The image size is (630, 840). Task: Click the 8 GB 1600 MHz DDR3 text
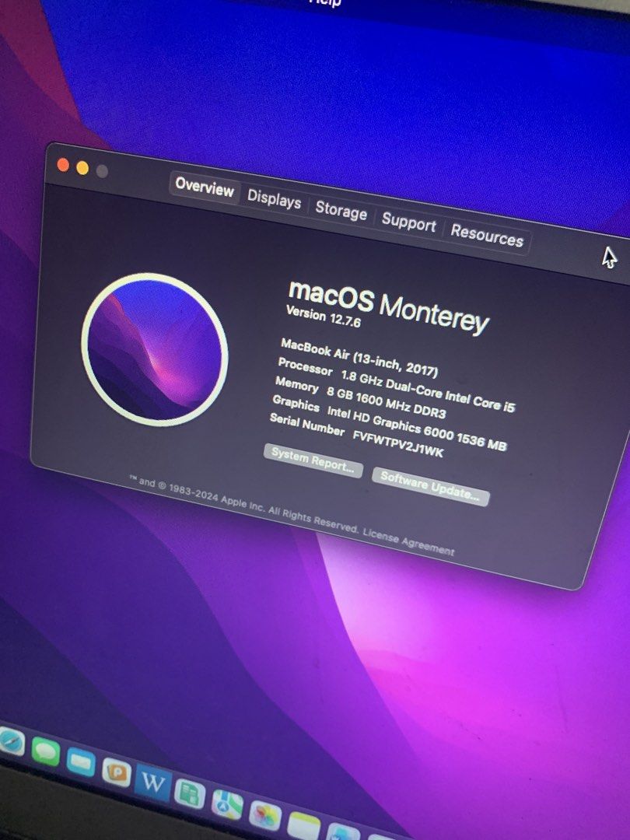click(x=387, y=402)
